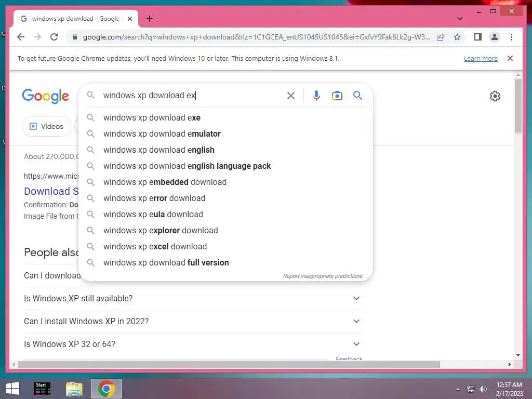Open the clock showing 12:57 AM
This screenshot has height=399, width=532.
pos(509,389)
